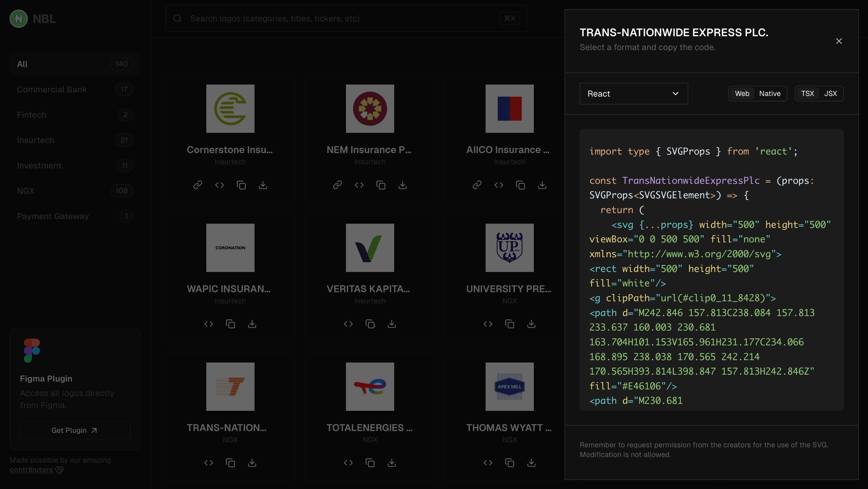The width and height of the screenshot is (868, 489).
Task: Click the Figma logo icon
Action: point(32,351)
